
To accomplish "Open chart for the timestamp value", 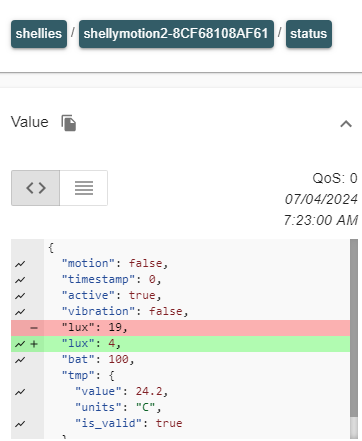I will [20, 280].
